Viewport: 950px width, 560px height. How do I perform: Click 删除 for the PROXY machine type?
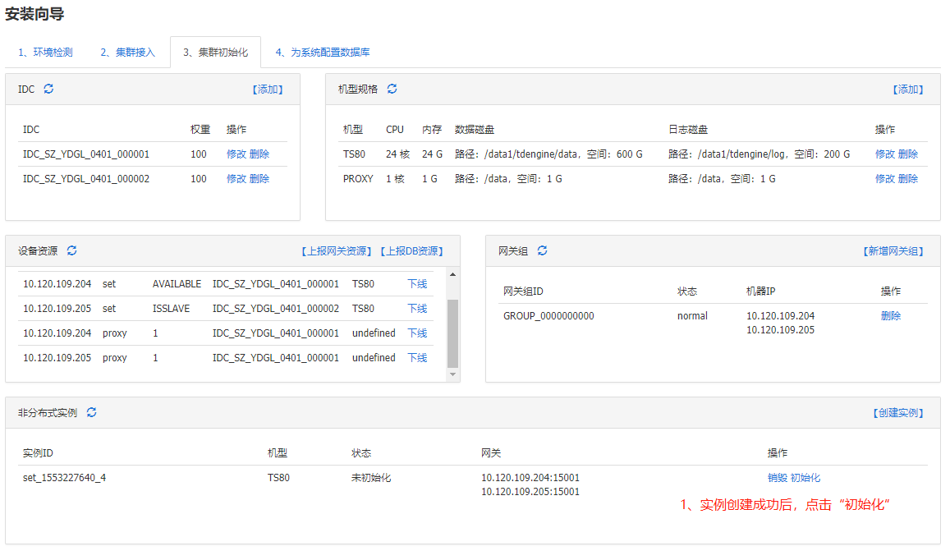pos(908,179)
